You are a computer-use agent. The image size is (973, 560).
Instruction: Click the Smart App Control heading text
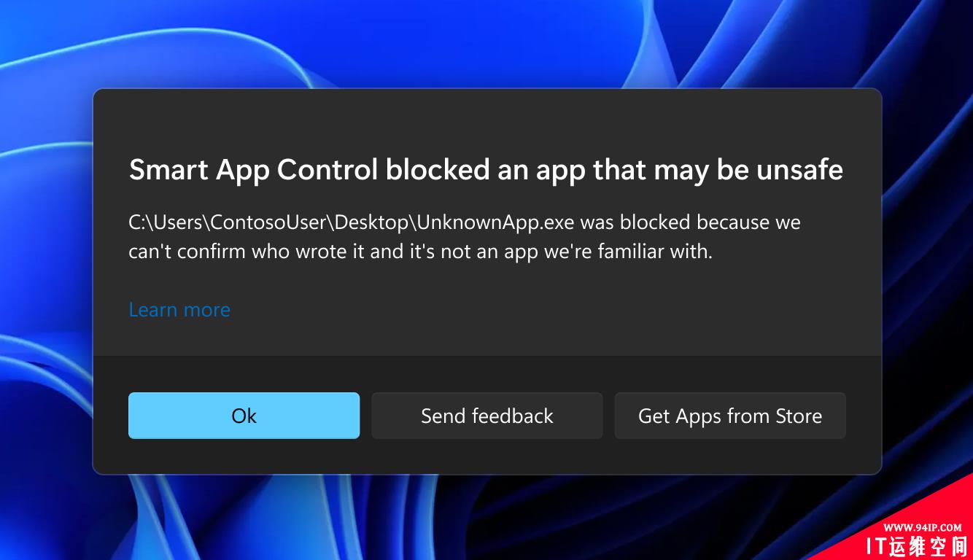(254, 171)
